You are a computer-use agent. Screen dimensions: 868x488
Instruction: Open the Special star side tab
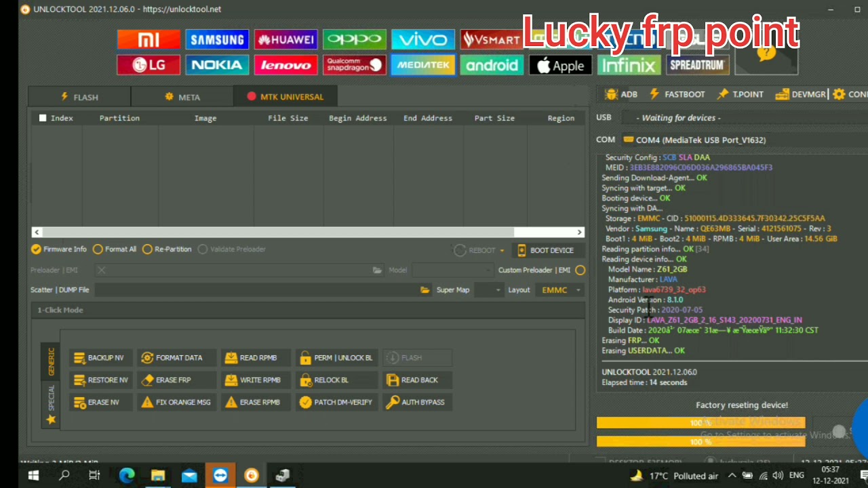pyautogui.click(x=51, y=405)
